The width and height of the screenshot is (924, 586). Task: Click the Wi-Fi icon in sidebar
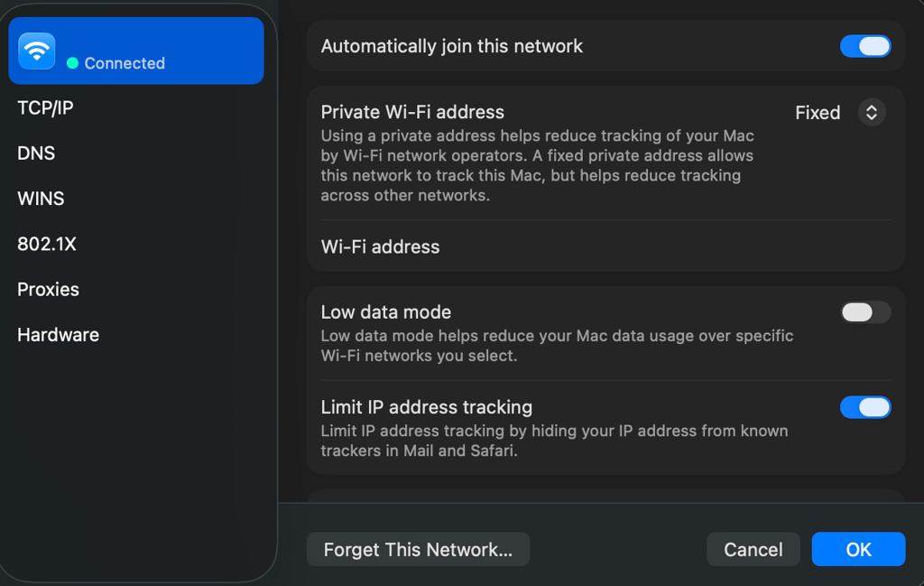point(36,51)
